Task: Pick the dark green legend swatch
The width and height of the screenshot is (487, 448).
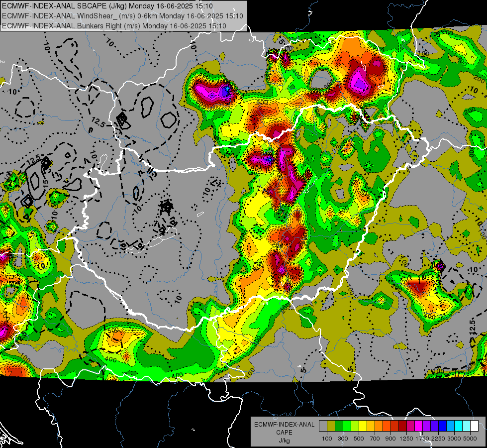Action: click(339, 426)
